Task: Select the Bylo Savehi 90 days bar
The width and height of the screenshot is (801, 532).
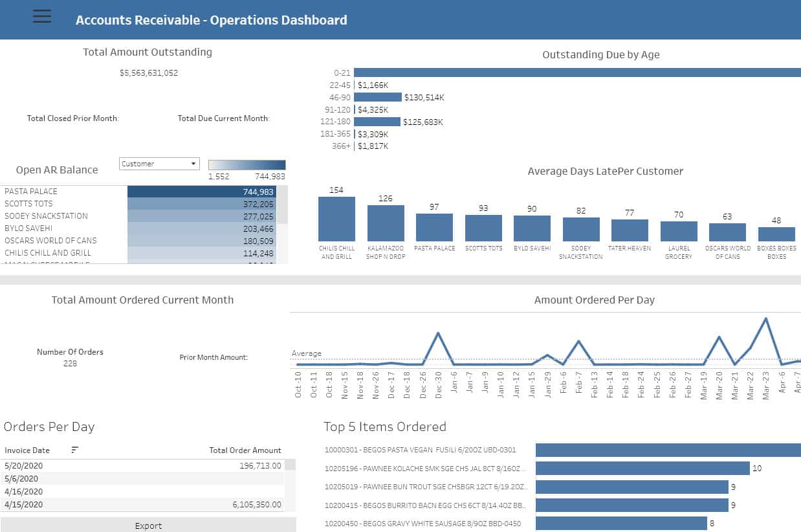Action: tap(532, 228)
